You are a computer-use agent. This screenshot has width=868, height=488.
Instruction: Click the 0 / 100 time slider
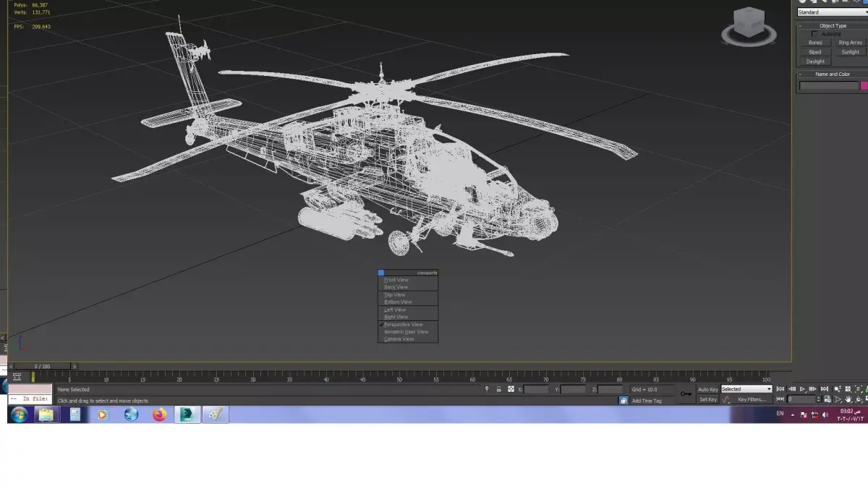coord(42,367)
